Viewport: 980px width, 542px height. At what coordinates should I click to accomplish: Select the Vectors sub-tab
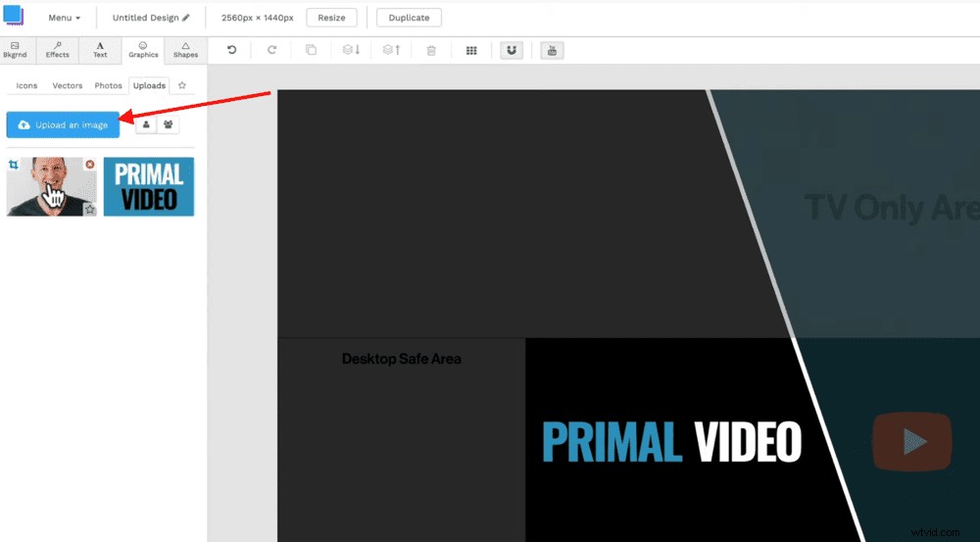[68, 85]
